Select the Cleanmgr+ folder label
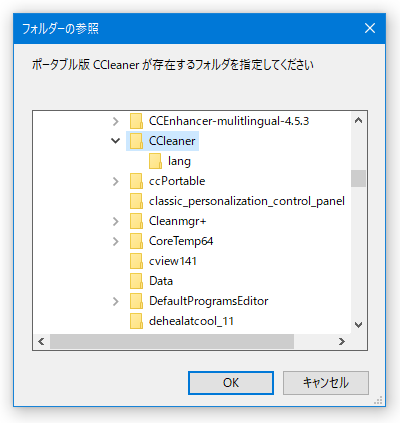This screenshot has height=423, width=400. pos(177,221)
